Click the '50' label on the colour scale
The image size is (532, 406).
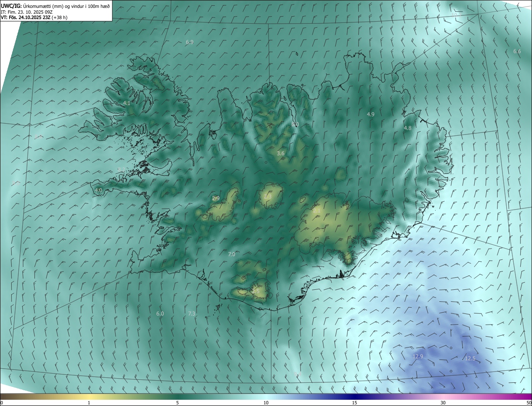tap(529, 403)
